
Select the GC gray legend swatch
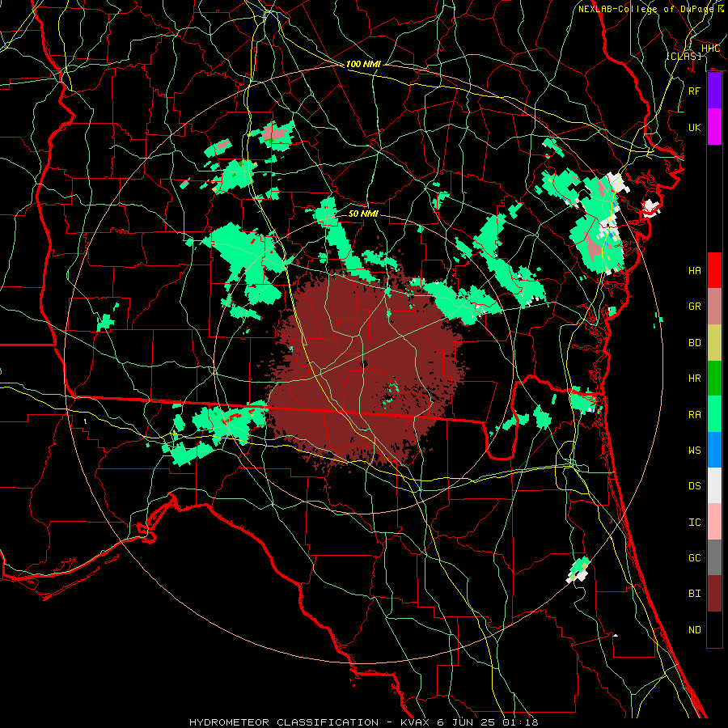point(714,557)
